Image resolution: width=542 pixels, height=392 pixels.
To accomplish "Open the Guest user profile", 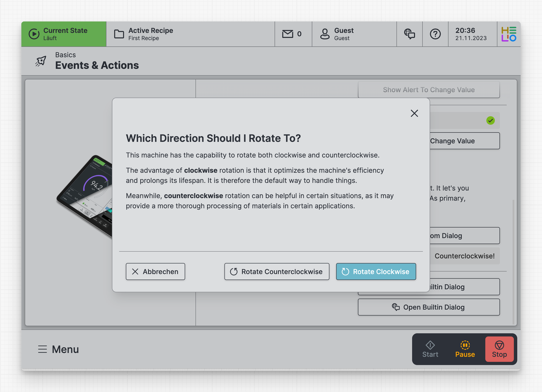I will pyautogui.click(x=337, y=34).
